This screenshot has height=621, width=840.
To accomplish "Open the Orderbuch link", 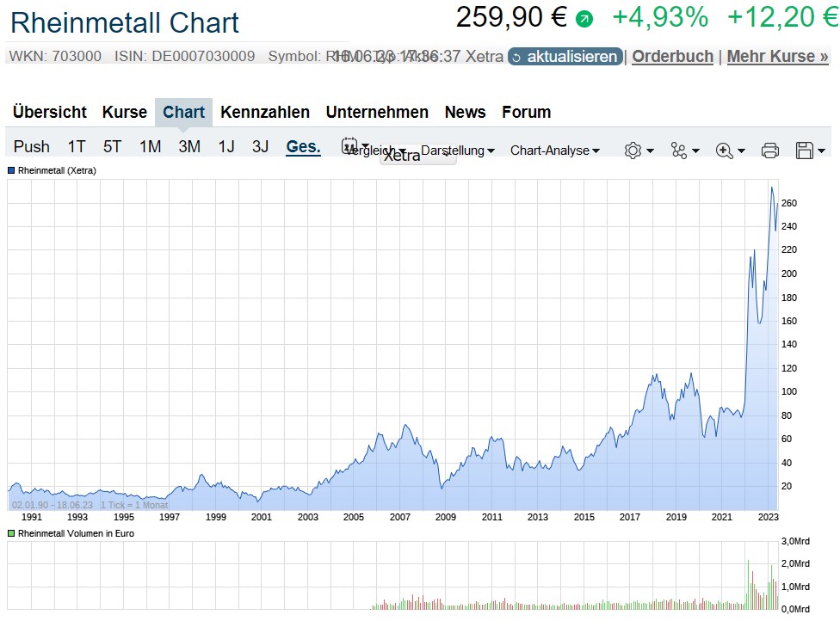I will point(673,56).
